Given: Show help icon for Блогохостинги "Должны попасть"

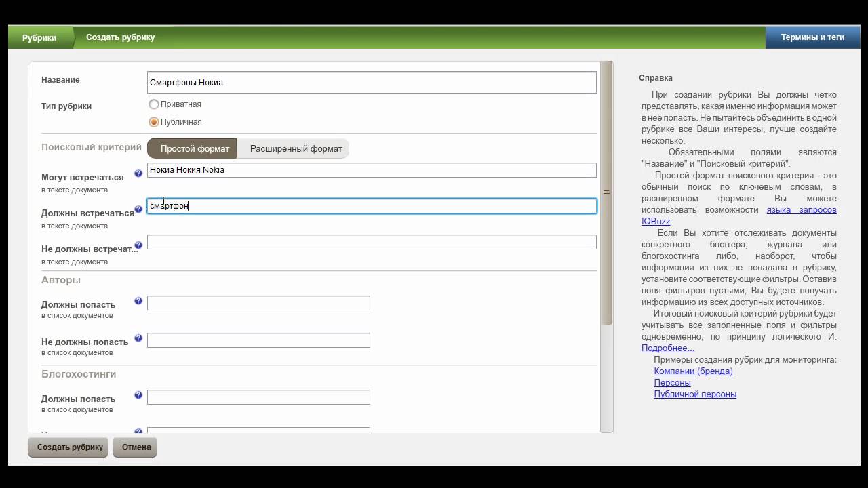Looking at the screenshot, I should click(138, 395).
